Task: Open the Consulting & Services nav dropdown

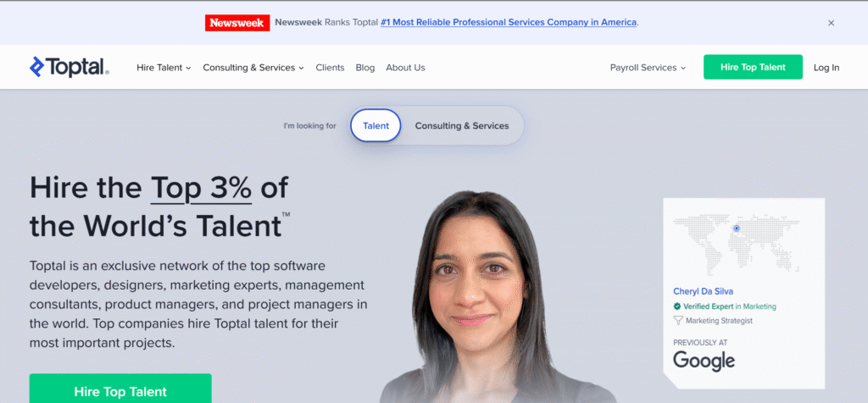Action: 253,68
